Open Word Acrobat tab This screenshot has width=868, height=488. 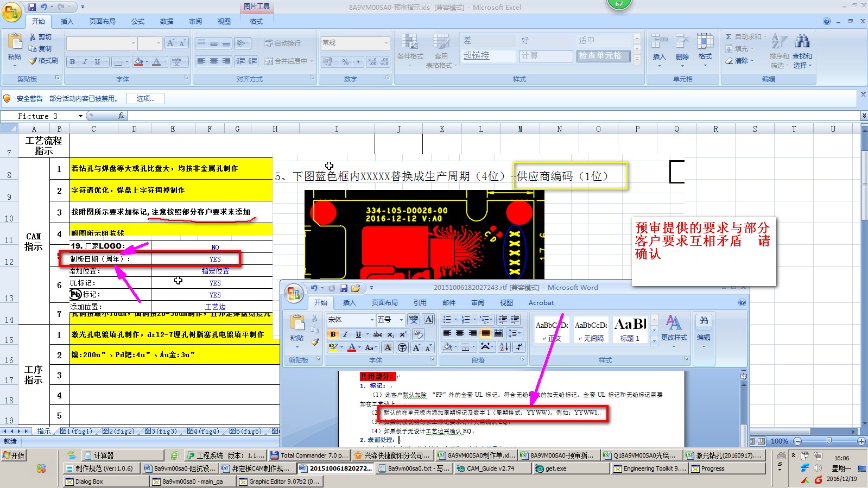point(541,303)
